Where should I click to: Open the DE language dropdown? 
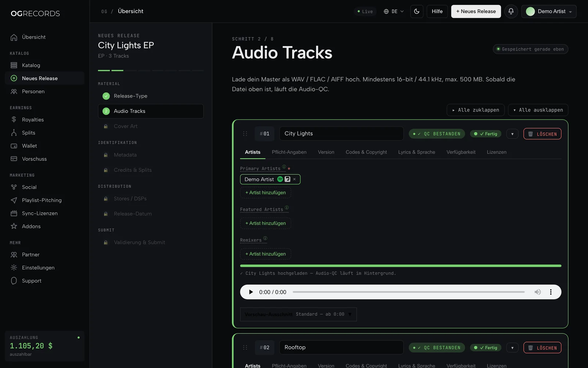[x=394, y=11]
